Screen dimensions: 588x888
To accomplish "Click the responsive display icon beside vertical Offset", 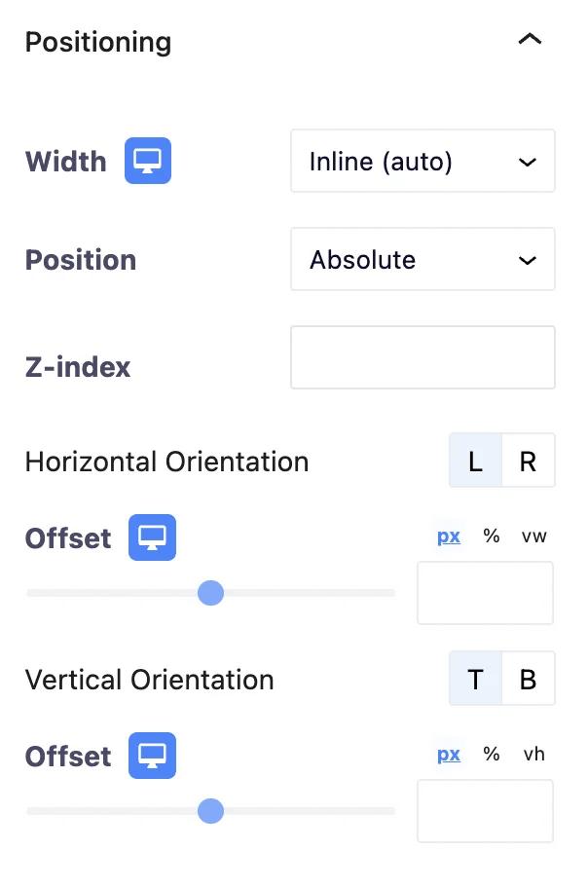I will [x=151, y=756].
